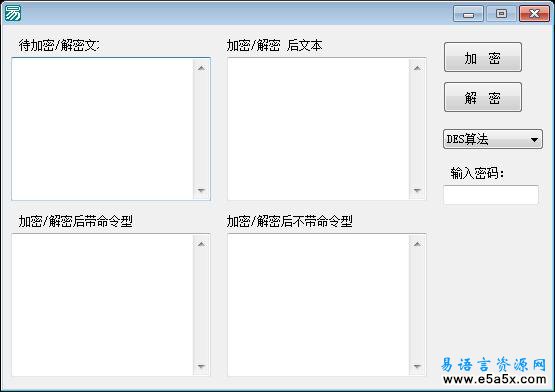
Task: Click scroll-down arrow in 加密/解密后不带命令型 box
Action: [417, 367]
